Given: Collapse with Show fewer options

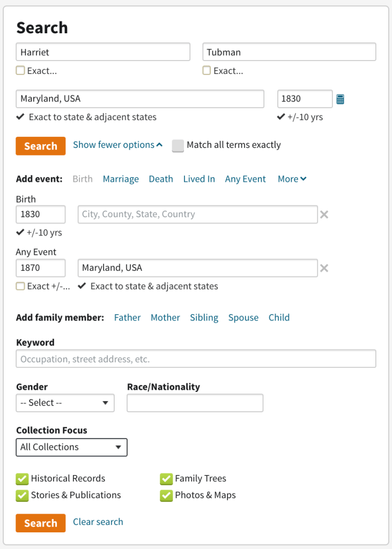Looking at the screenshot, I should 117,145.
